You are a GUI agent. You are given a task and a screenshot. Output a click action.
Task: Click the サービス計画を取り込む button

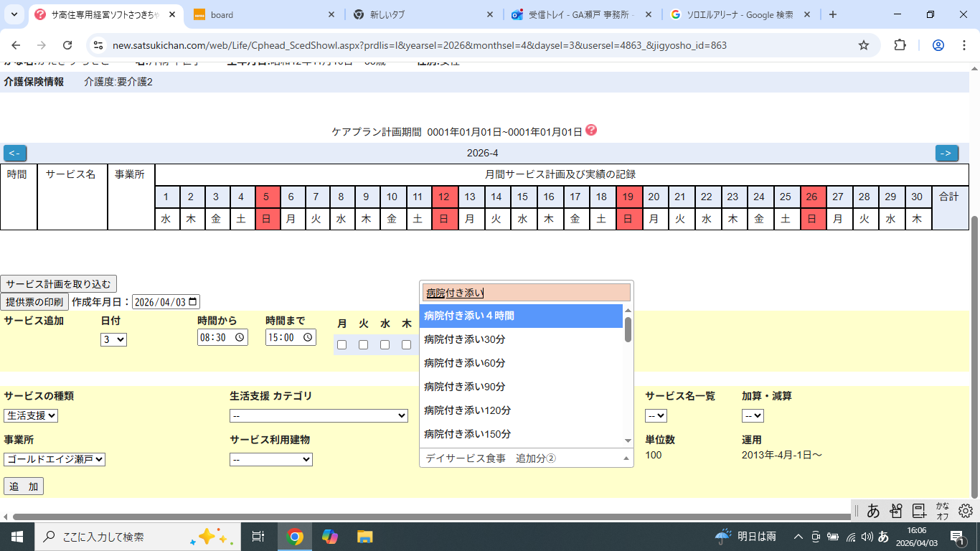pyautogui.click(x=58, y=284)
